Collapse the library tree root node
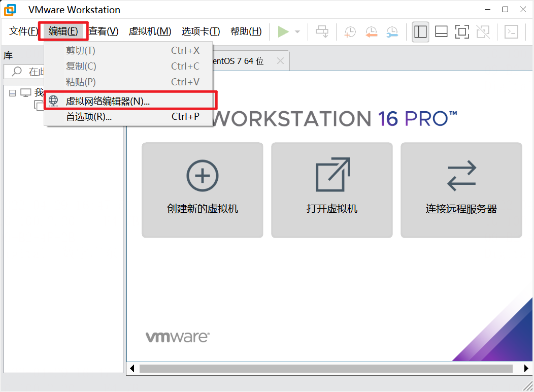This screenshot has width=534, height=392. coord(13,93)
